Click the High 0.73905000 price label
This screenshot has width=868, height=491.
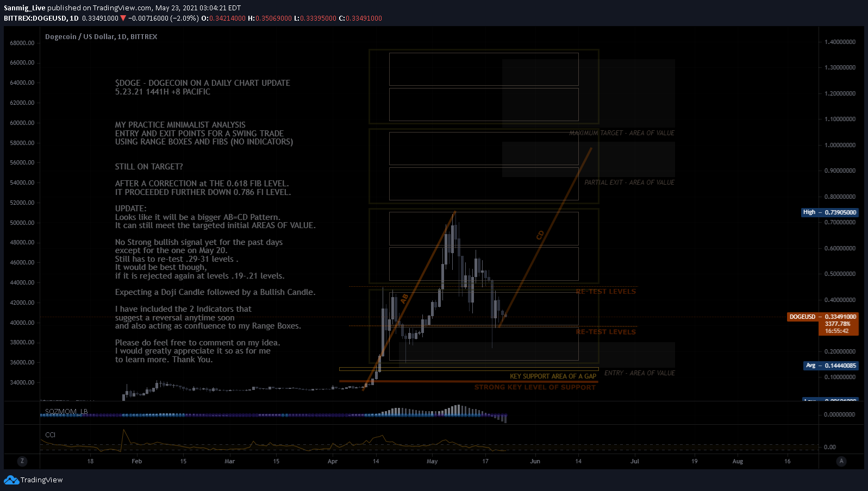pos(829,212)
